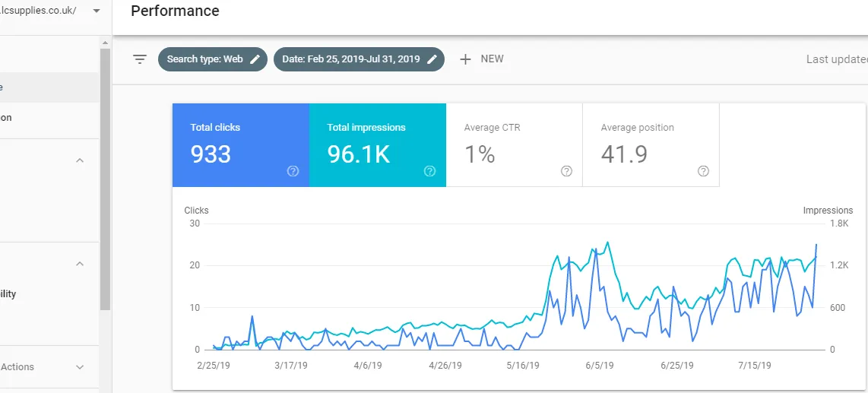Toggle the Total impressions metric card
868x393 pixels.
point(378,145)
